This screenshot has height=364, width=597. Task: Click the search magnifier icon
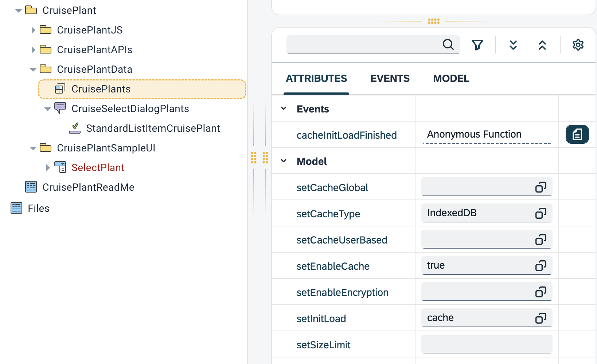point(448,44)
